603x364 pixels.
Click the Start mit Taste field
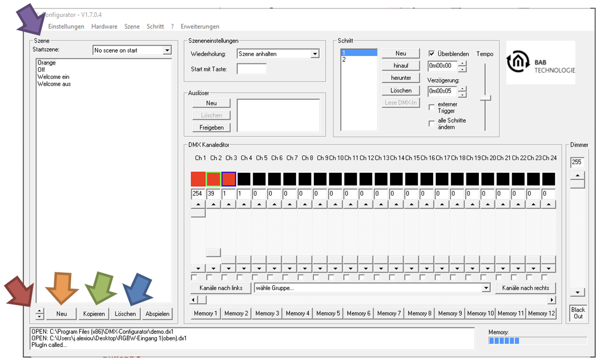click(251, 69)
